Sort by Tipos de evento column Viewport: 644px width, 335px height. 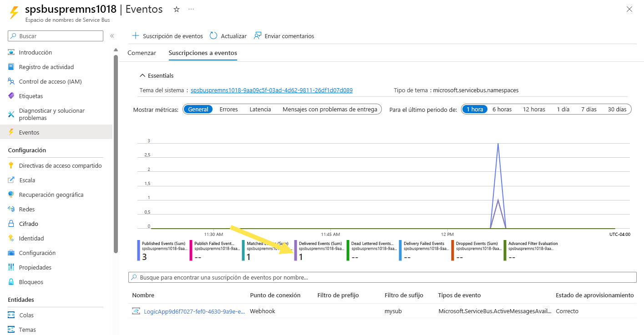pos(459,295)
